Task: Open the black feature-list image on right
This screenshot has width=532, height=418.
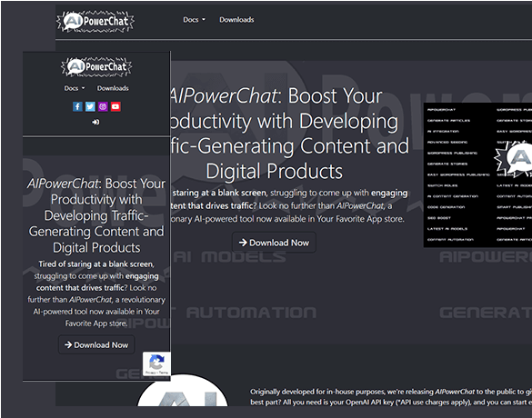Action: click(x=477, y=175)
